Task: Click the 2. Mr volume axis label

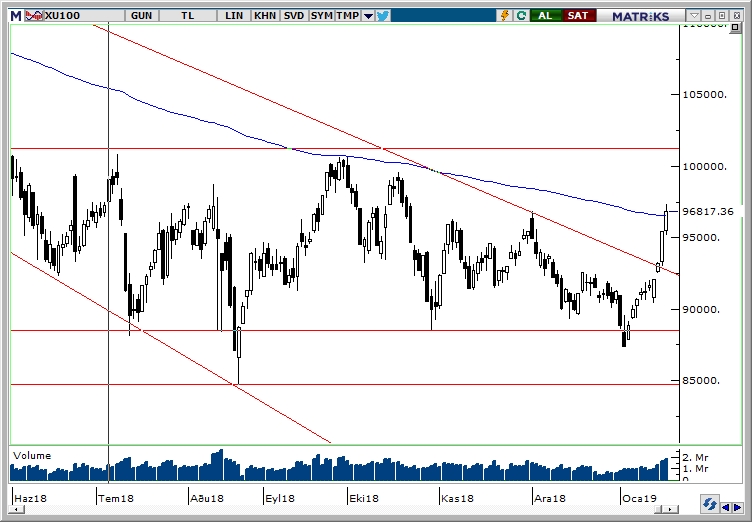Action: [695, 458]
